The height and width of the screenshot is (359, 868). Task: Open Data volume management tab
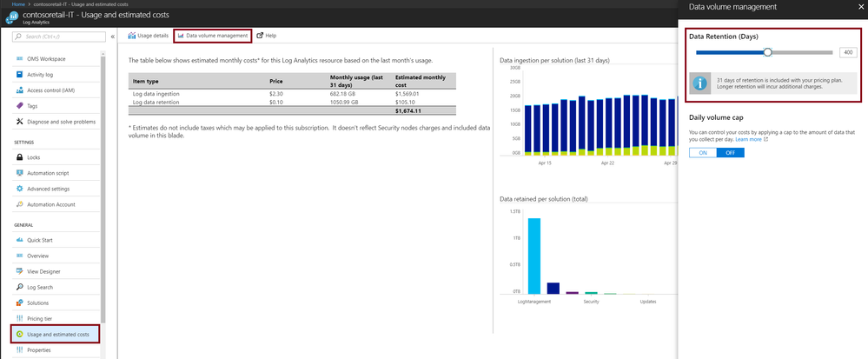[x=213, y=36]
